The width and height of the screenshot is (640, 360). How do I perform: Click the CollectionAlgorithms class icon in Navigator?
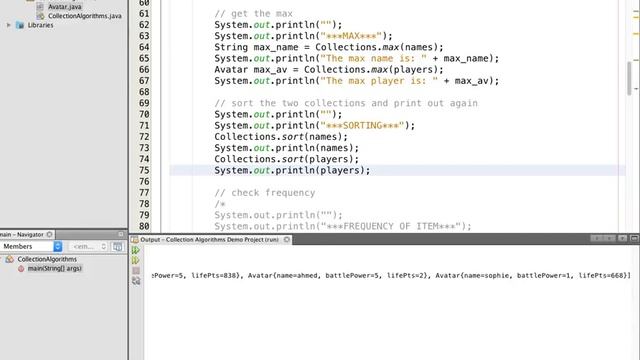tap(9, 259)
